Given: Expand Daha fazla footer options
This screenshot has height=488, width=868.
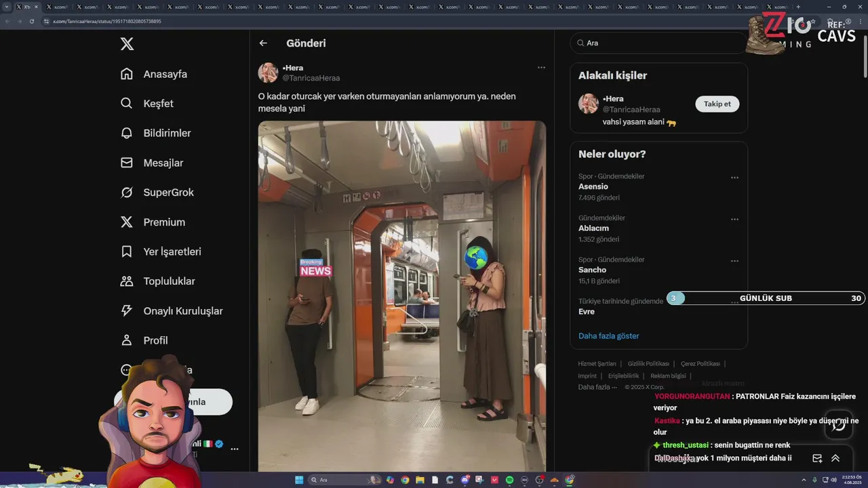Looking at the screenshot, I should tap(597, 387).
